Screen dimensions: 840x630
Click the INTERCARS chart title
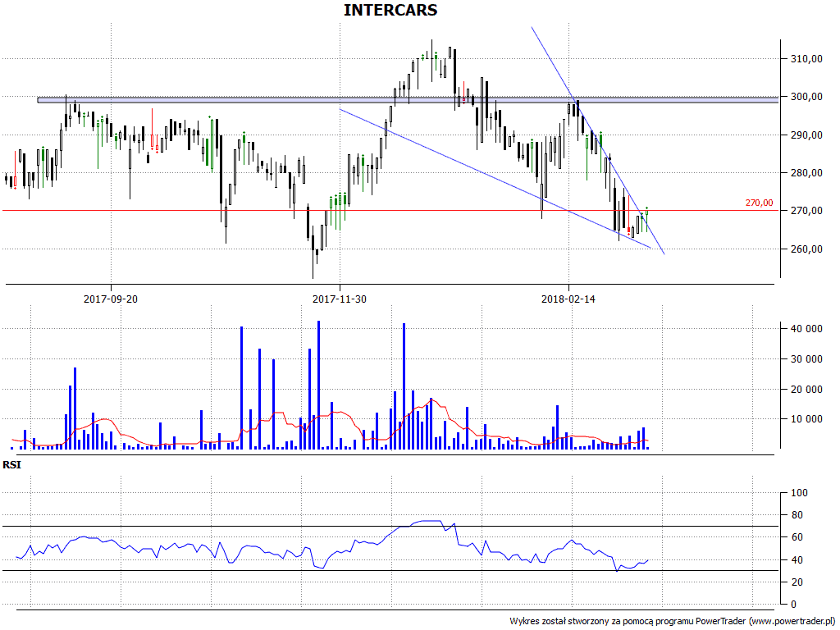click(390, 10)
